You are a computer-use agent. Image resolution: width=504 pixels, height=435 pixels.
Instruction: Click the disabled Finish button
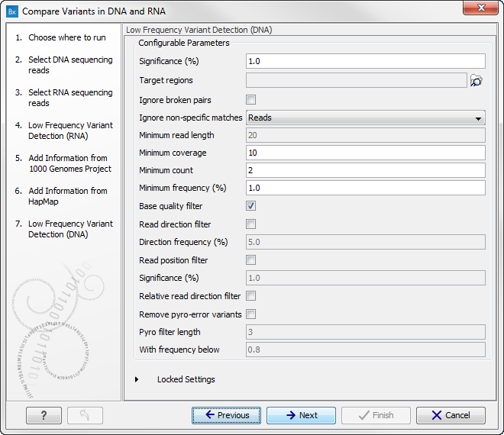pyautogui.click(x=376, y=415)
